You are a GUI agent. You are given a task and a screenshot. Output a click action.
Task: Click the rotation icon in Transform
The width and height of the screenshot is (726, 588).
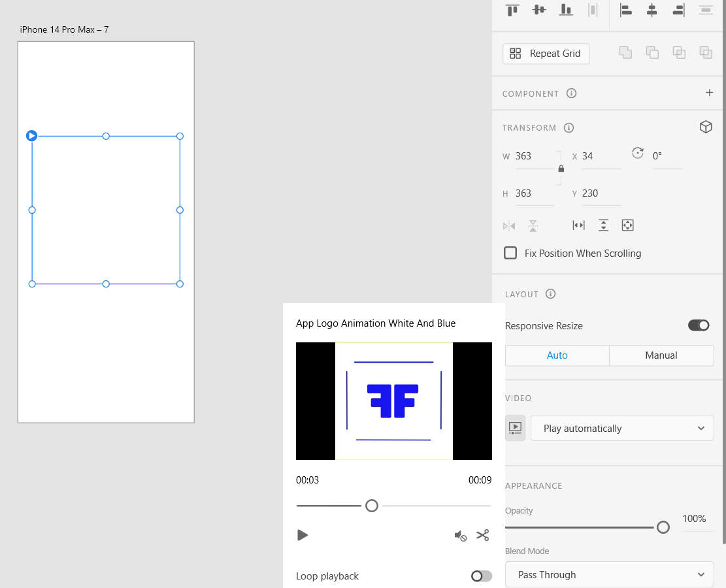(x=638, y=153)
